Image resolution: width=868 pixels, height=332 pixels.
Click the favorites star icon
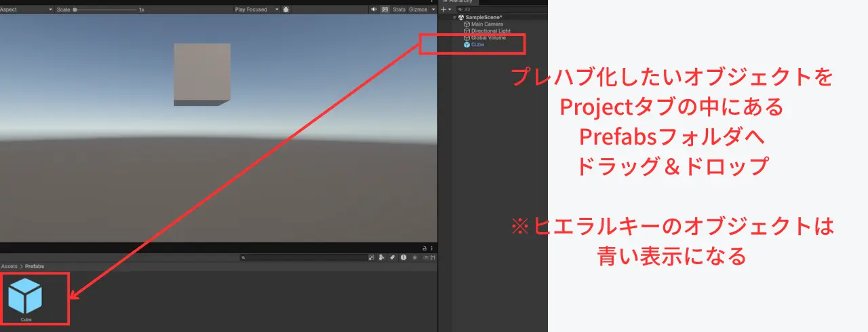[x=414, y=258]
